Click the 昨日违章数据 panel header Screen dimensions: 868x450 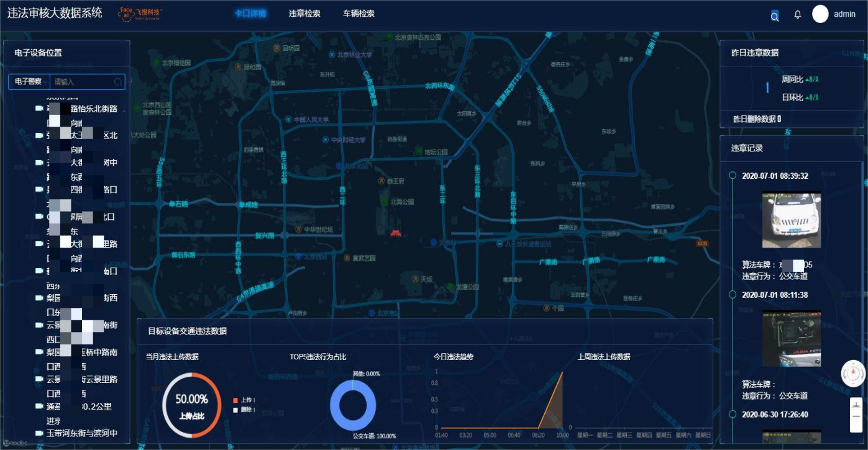coord(755,53)
